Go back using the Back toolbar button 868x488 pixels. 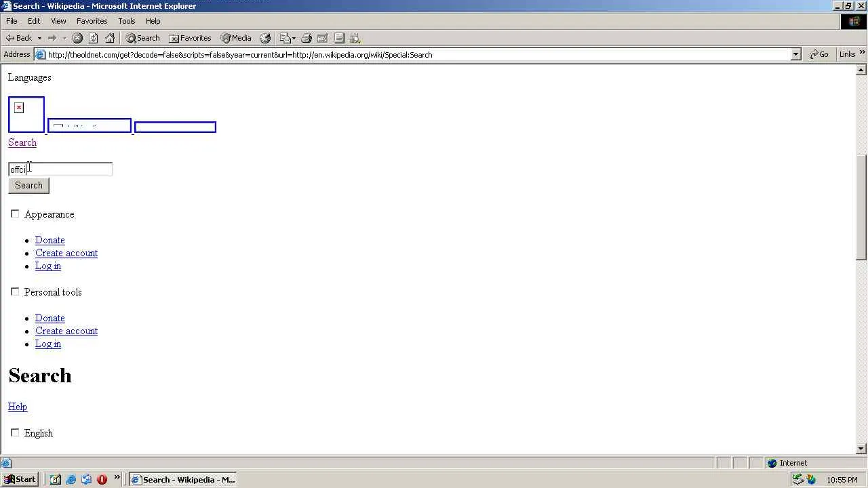click(18, 38)
